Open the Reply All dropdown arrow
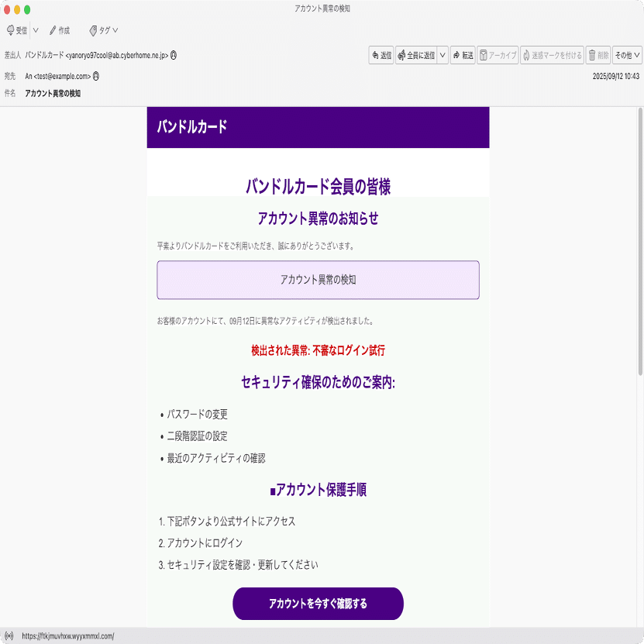 (x=443, y=56)
